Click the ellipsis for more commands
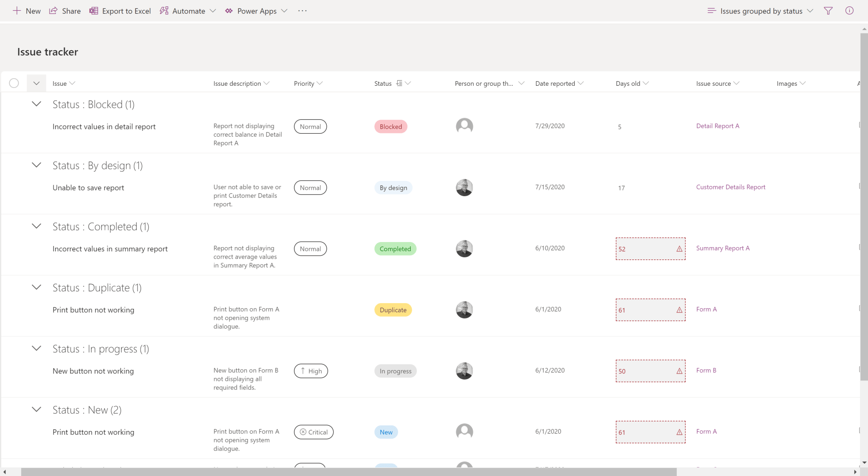The width and height of the screenshot is (868, 476). pos(302,11)
